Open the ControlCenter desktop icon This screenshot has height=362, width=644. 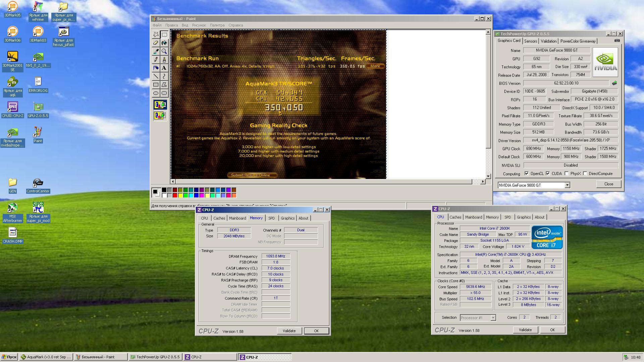click(38, 185)
